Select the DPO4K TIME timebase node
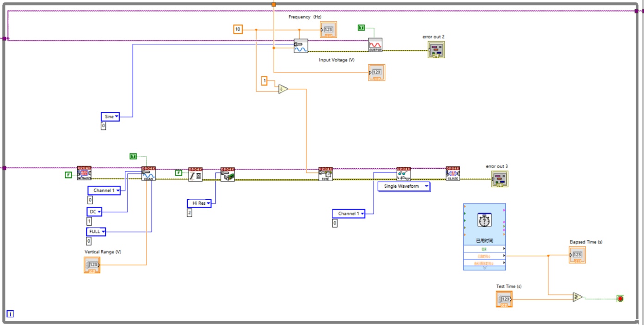The image size is (644, 325). tap(325, 174)
